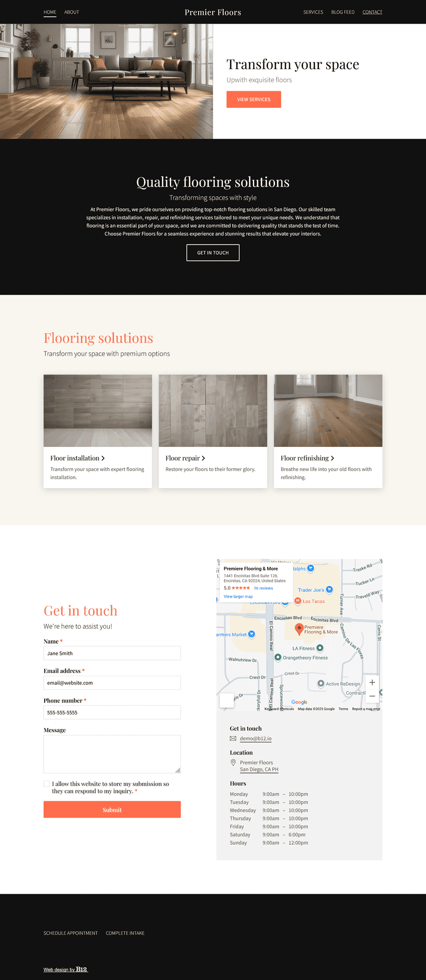
Task: Click the Ralphs store marker on map
Action: [x=310, y=568]
